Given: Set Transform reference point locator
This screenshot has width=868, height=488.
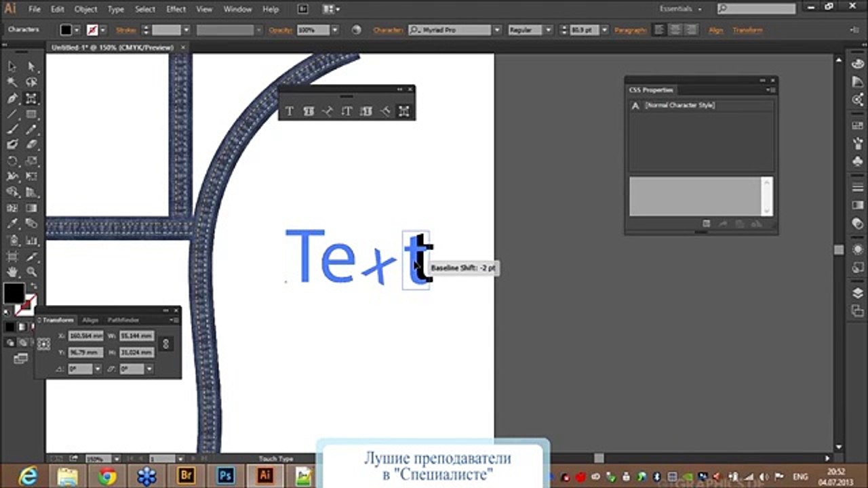Looking at the screenshot, I should coord(44,344).
